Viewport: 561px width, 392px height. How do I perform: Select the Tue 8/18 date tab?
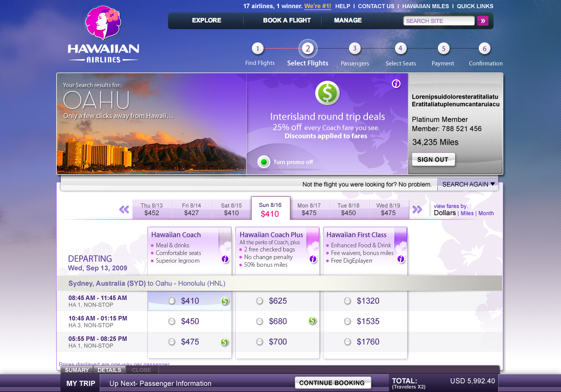coord(348,210)
